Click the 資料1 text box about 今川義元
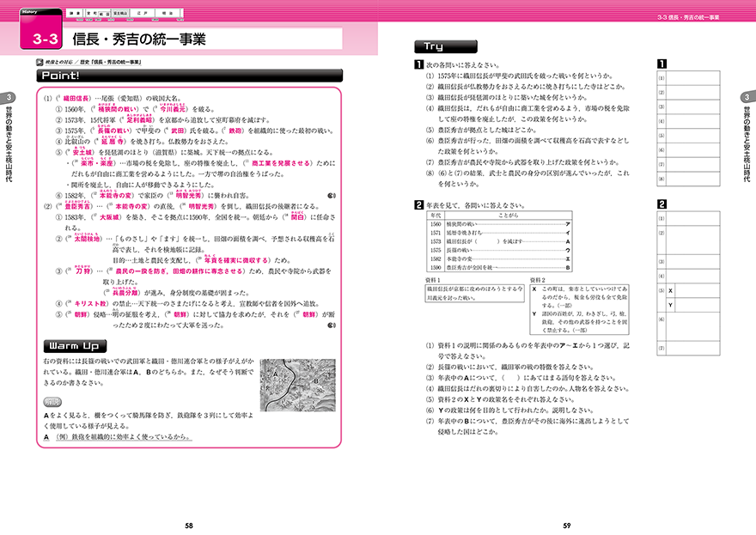Screen dimensions: 756x535 [x=474, y=294]
